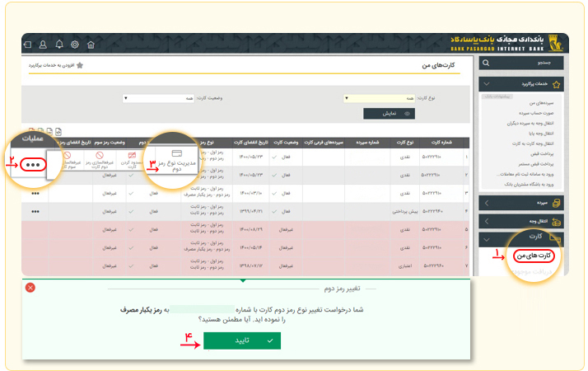Open the settings gear icon

(x=75, y=45)
